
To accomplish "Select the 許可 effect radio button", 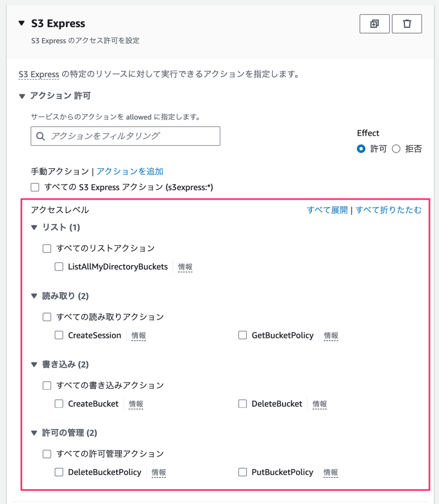I will click(x=361, y=149).
